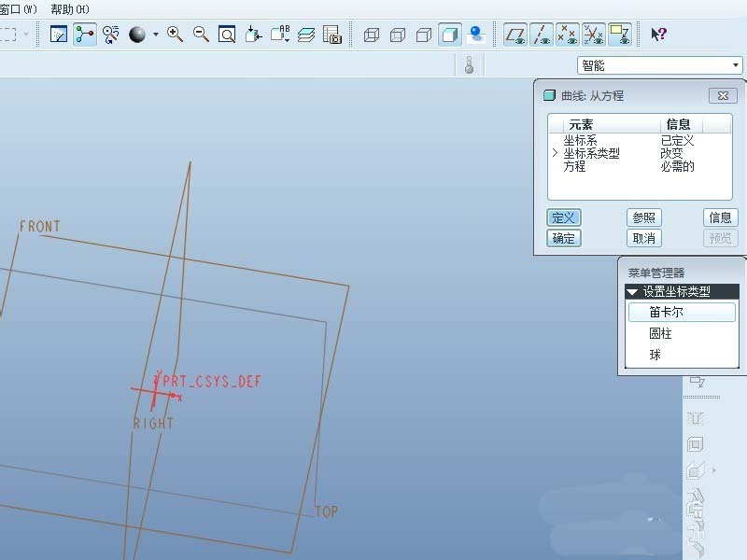Viewport: 747px width, 560px height.
Task: Click the Enhanced Realism blue ball icon
Action: [476, 35]
